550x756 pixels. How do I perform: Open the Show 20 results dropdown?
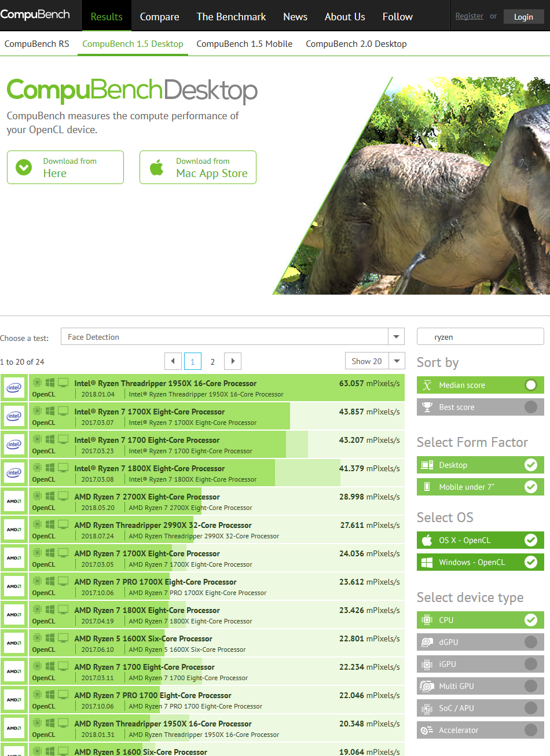[375, 361]
